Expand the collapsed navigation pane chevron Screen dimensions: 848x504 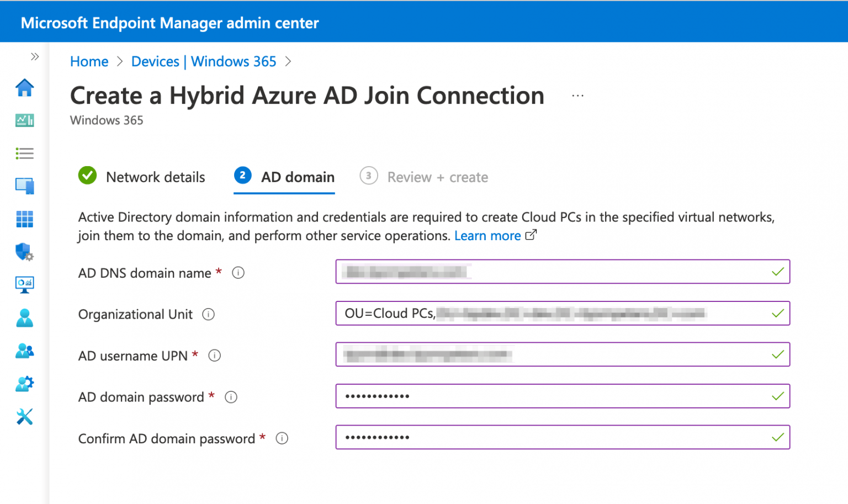[x=35, y=56]
